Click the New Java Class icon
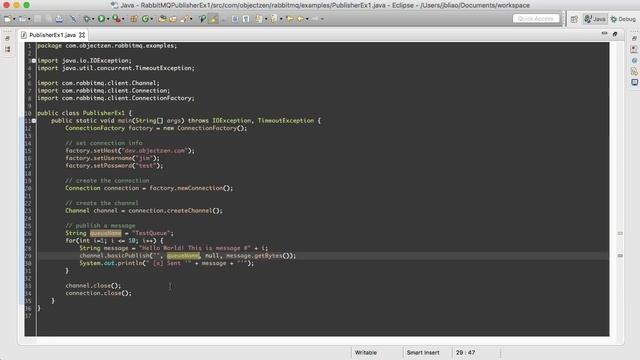 [x=145, y=19]
